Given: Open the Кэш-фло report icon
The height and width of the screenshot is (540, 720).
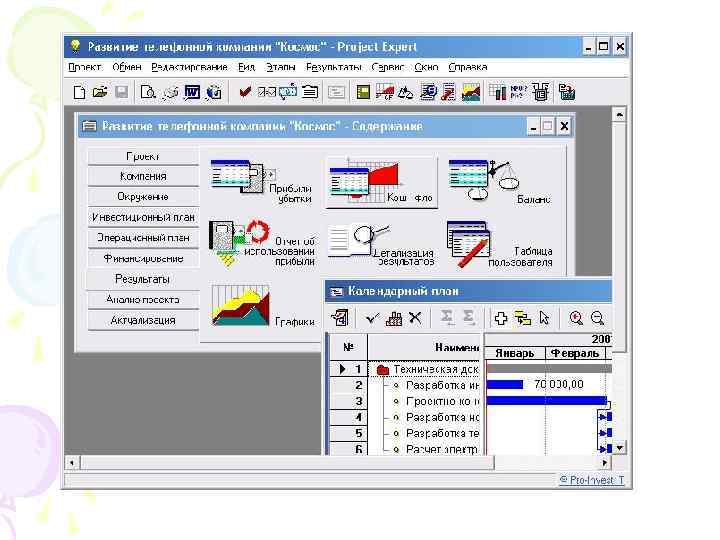Looking at the screenshot, I should [x=382, y=182].
